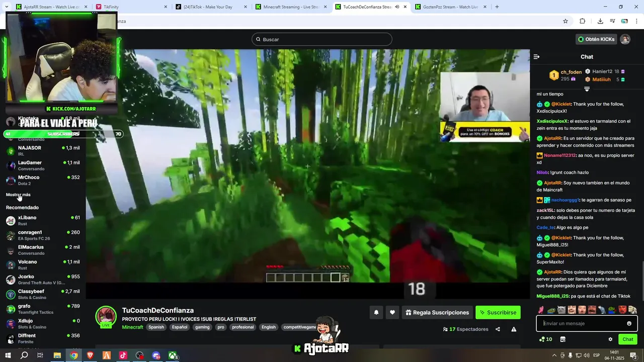Open xLibano channel in Recomendado
The image size is (644, 362).
(43, 220)
